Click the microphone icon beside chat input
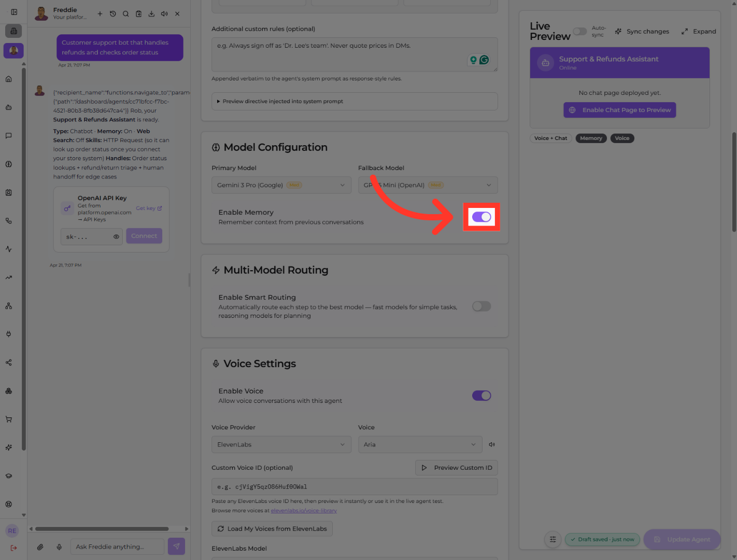Image resolution: width=737 pixels, height=560 pixels. point(59,547)
